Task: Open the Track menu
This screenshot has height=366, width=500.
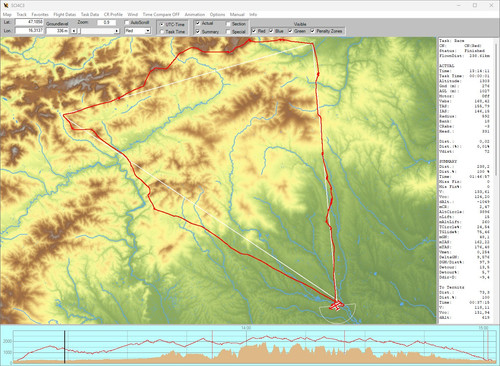Action: coord(21,15)
